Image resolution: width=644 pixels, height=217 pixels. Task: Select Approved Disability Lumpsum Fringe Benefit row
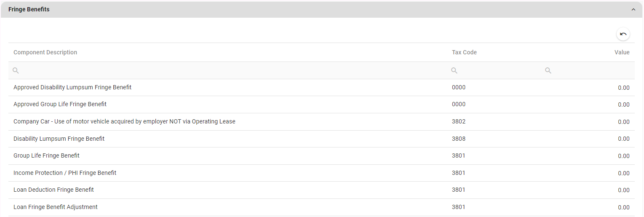tap(72, 87)
